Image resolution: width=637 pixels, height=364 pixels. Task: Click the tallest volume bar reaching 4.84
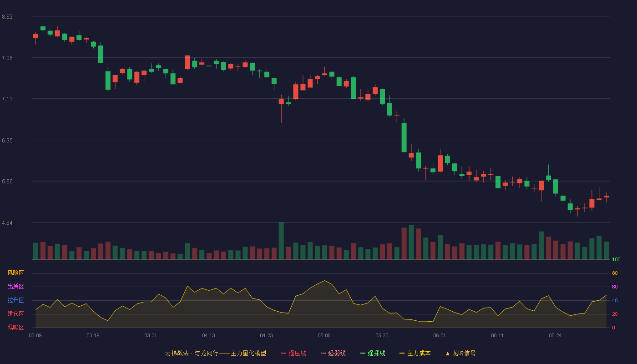click(x=281, y=241)
